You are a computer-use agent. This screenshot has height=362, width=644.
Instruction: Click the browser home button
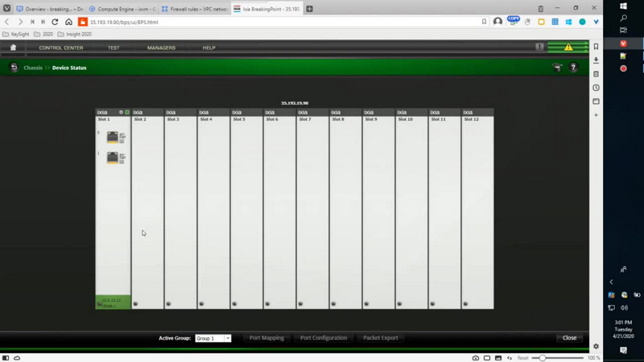coord(68,22)
